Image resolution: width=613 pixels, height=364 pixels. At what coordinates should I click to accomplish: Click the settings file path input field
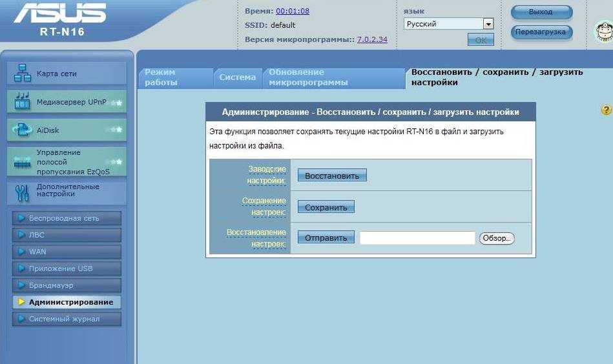[417, 238]
